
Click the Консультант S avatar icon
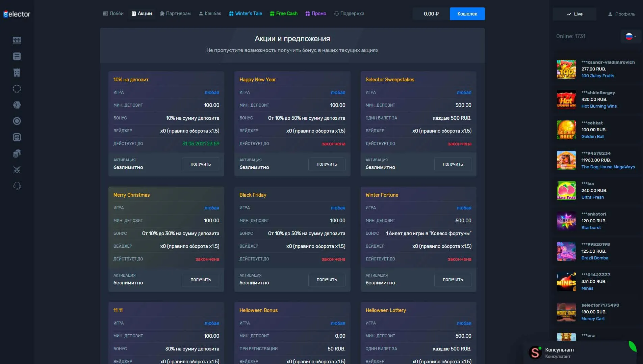[x=535, y=353]
